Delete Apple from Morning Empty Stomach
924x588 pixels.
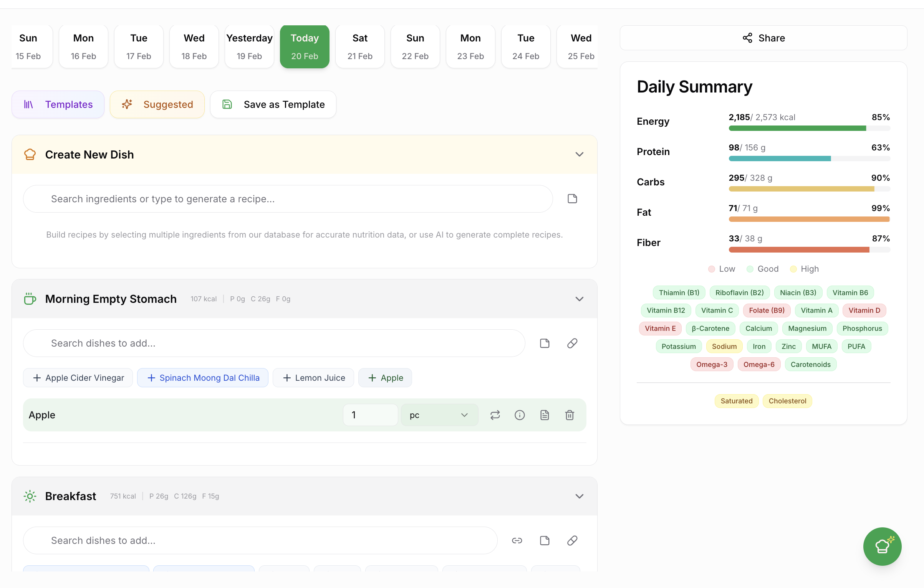570,415
